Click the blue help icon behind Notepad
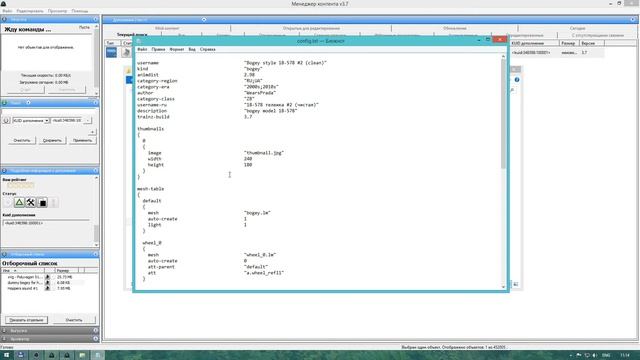 click(517, 80)
